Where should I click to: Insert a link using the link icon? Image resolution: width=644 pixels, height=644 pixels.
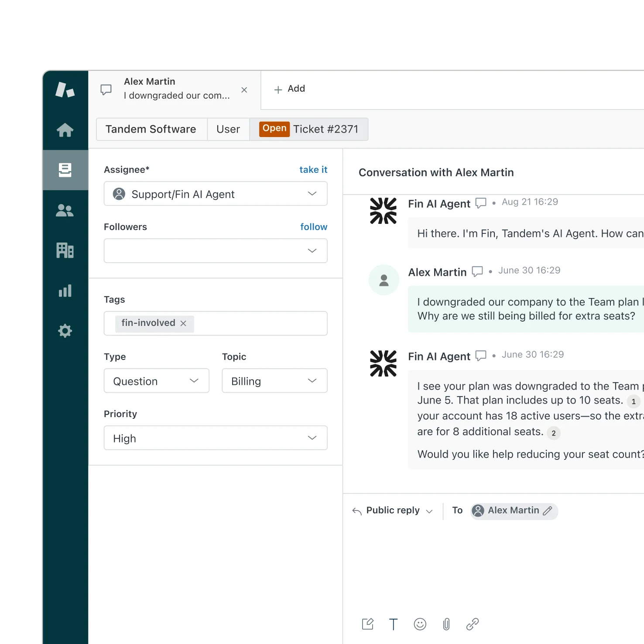(472, 624)
